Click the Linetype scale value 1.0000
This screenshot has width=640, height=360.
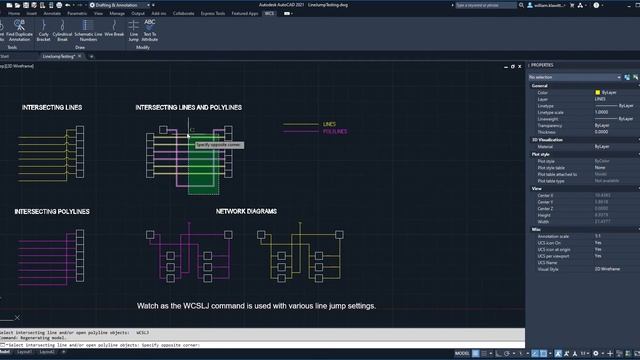click(601, 112)
